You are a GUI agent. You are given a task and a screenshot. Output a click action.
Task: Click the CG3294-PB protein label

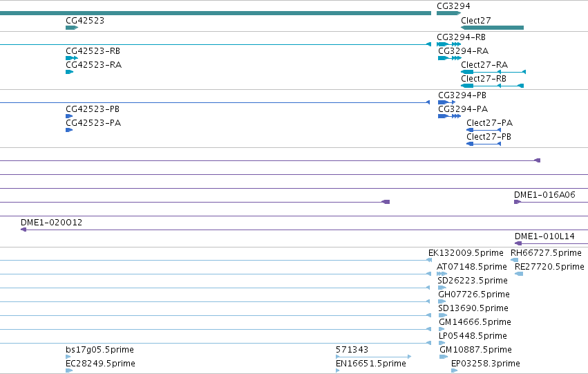pyautogui.click(x=462, y=95)
